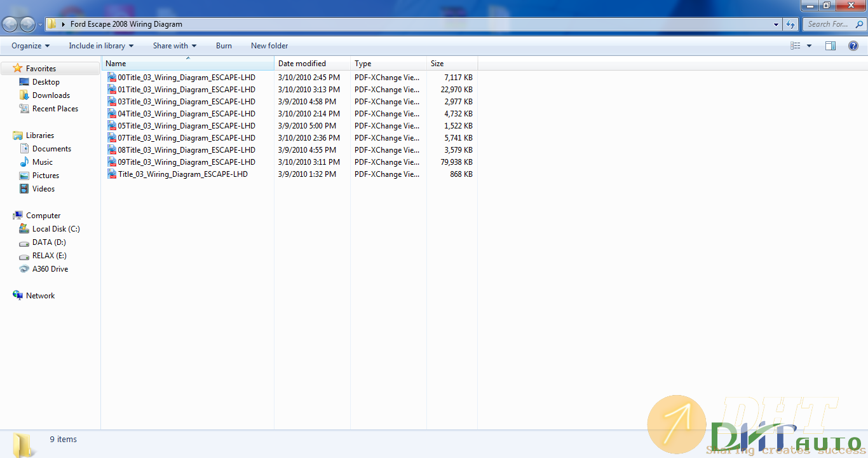
Task: Select file 00Title_03_Wiring_Diagram_ESCAPE-LHD
Action: click(186, 78)
